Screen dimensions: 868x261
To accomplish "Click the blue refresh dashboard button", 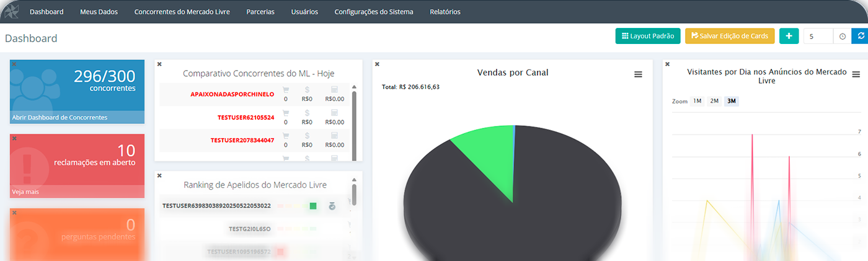I will (860, 36).
